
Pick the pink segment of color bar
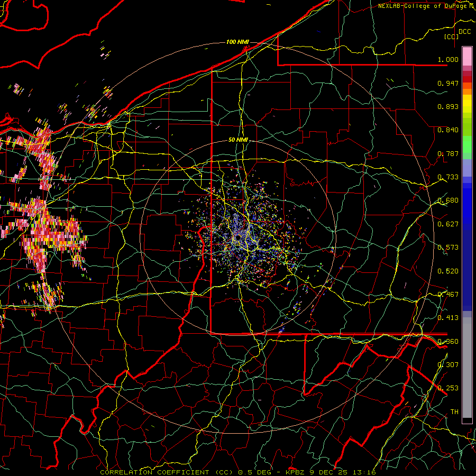coord(467,56)
